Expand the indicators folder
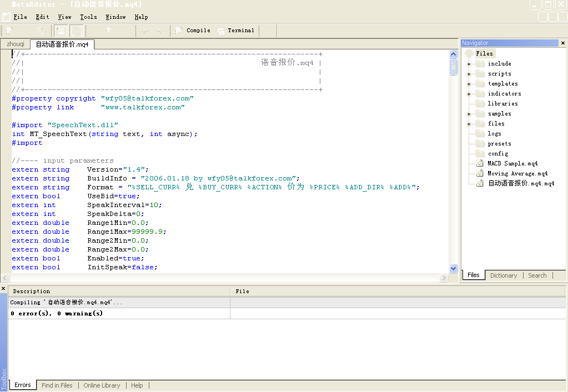Image resolution: width=568 pixels, height=392 pixels. click(469, 94)
